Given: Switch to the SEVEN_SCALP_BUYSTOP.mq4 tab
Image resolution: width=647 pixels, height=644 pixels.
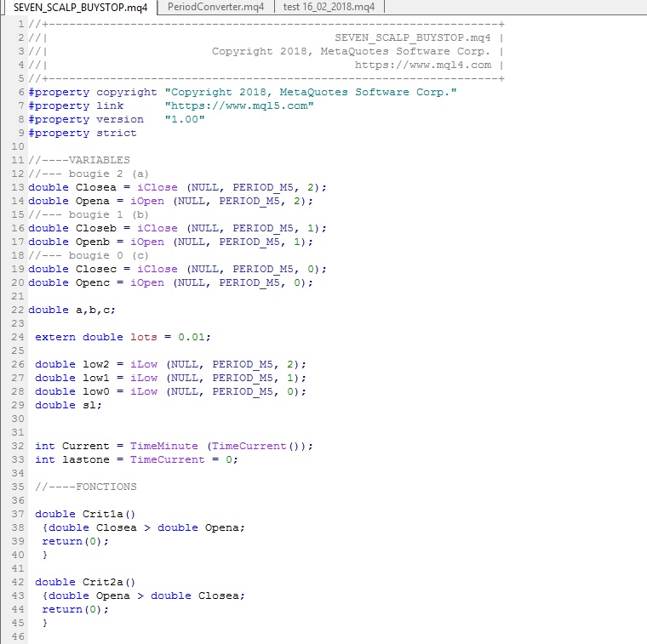Looking at the screenshot, I should point(80,8).
